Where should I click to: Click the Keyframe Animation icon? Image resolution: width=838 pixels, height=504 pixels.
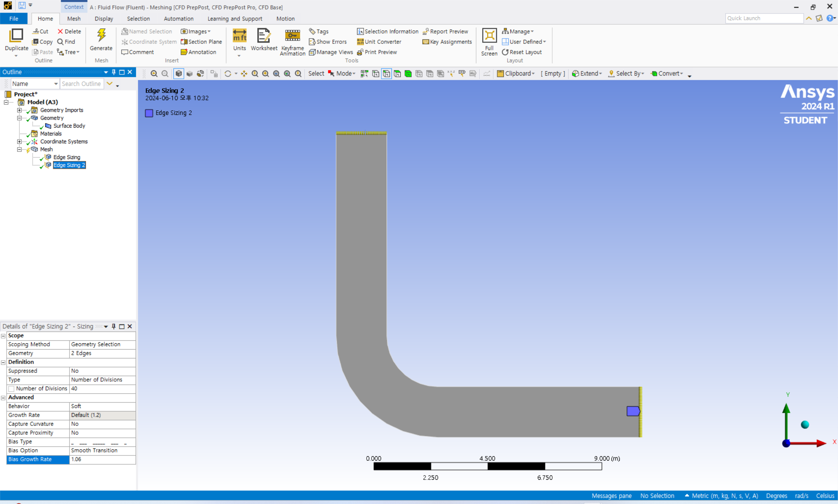pyautogui.click(x=292, y=35)
